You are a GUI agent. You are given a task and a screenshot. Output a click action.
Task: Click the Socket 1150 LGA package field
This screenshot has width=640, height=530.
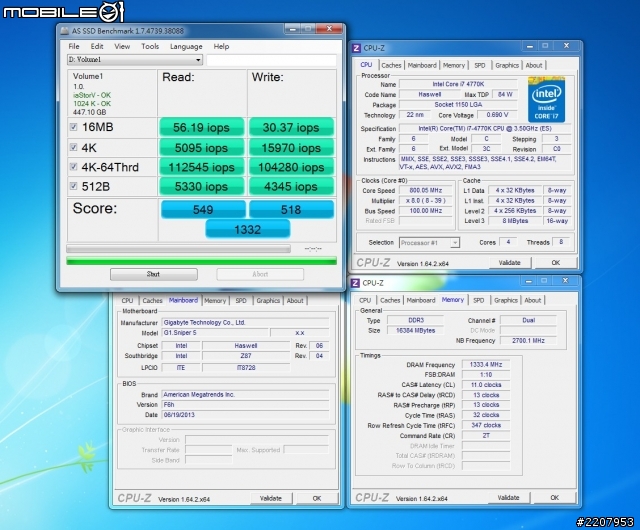tap(458, 105)
